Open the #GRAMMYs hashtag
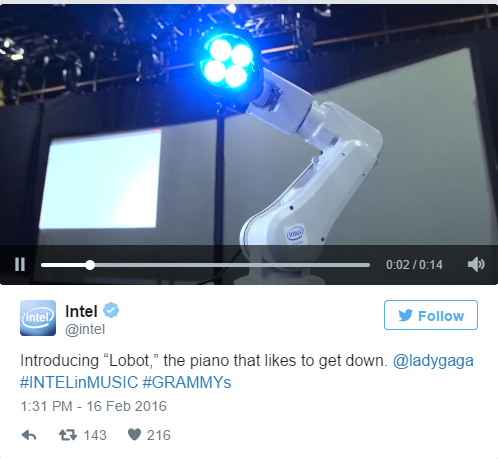Viewport: 498px width, 459px height. [x=187, y=382]
